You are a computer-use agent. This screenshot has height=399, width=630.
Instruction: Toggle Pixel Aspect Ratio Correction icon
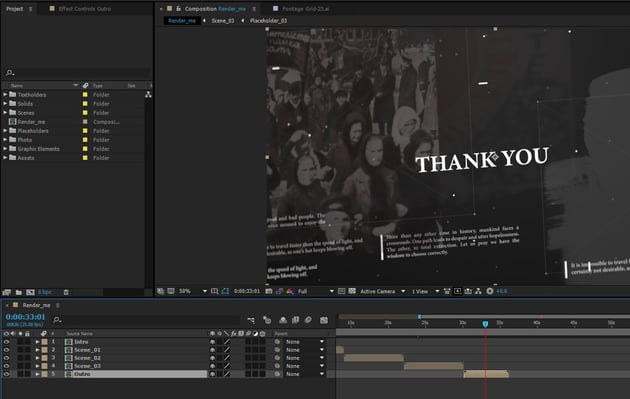click(x=447, y=291)
